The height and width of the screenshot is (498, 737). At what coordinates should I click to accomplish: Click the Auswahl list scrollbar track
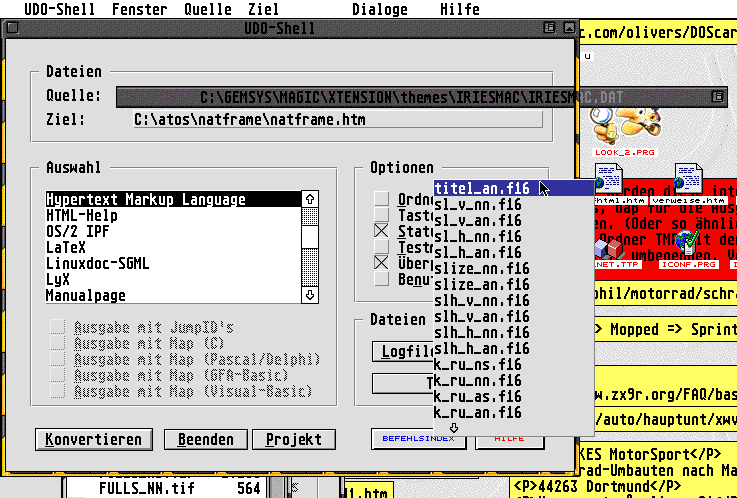coord(310,245)
